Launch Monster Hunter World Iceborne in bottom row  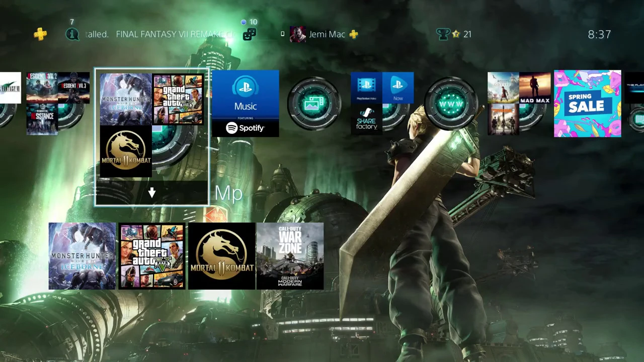tap(82, 256)
